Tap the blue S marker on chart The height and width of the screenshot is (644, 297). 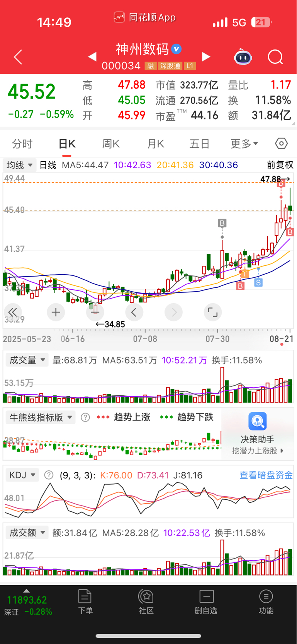click(x=258, y=282)
